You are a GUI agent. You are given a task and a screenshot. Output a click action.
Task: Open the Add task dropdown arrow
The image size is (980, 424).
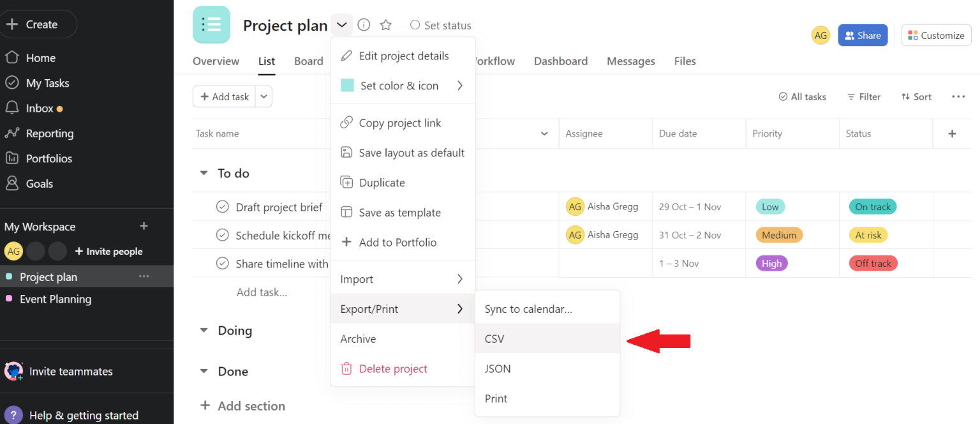pos(264,96)
